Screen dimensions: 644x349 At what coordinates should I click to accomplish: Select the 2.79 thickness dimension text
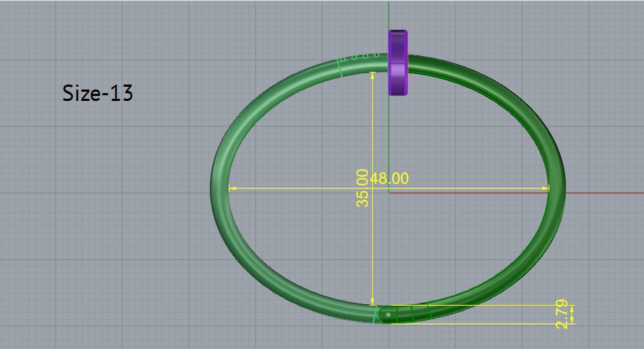pos(562,314)
